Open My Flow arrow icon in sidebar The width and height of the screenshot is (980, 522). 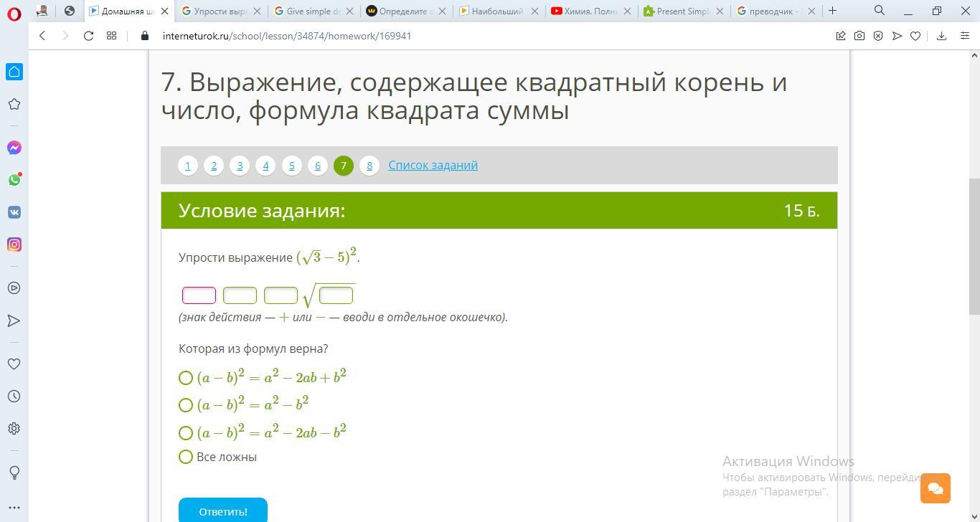tap(14, 321)
